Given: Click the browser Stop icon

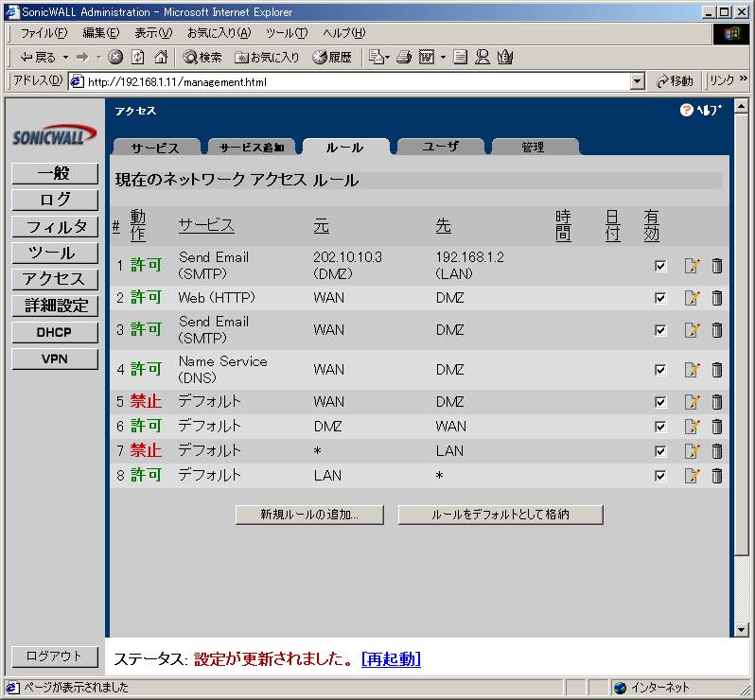Looking at the screenshot, I should tap(115, 58).
